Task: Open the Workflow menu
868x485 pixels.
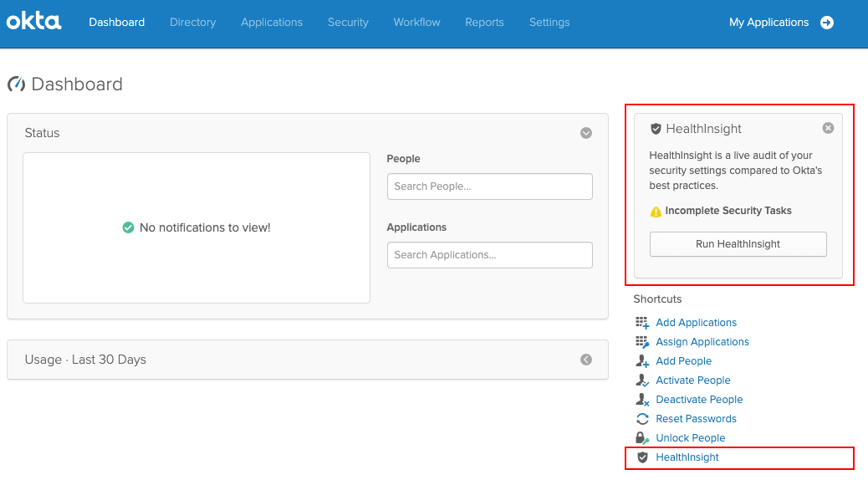Action: (x=416, y=22)
